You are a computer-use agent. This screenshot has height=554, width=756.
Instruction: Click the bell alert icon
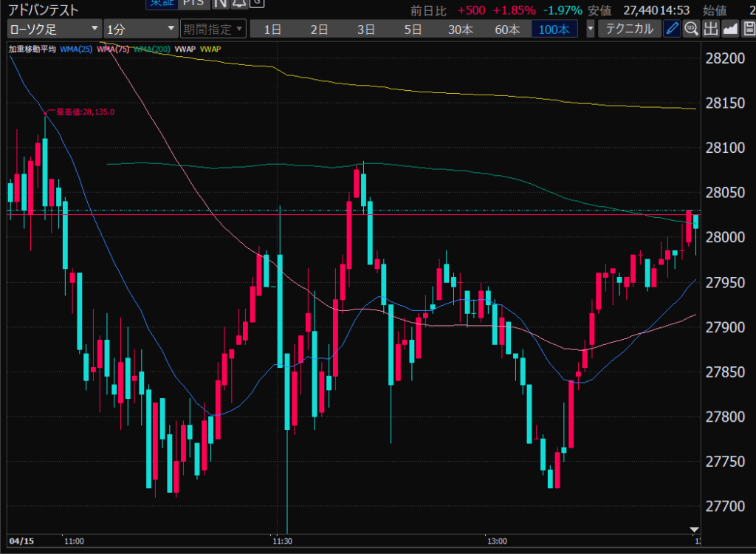point(238,3)
